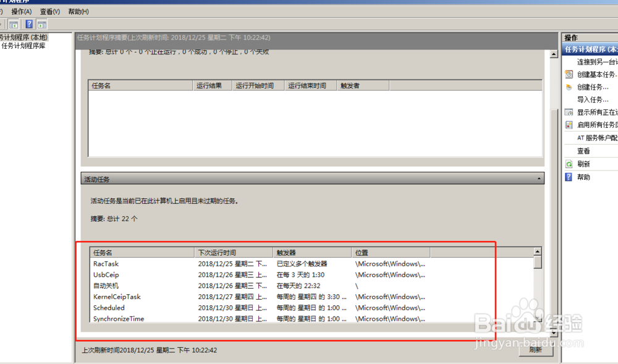Sort by 触发者 column header

[363, 85]
